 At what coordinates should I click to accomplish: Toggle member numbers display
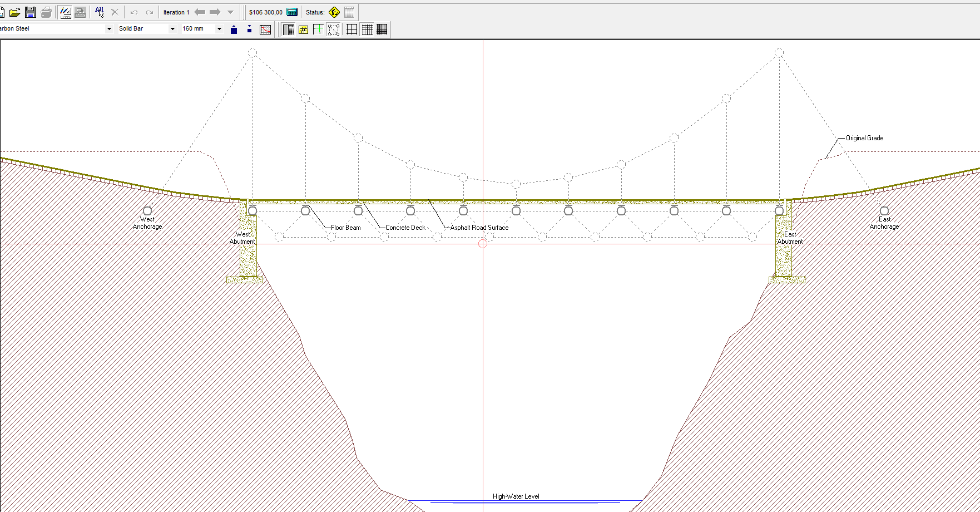[303, 29]
